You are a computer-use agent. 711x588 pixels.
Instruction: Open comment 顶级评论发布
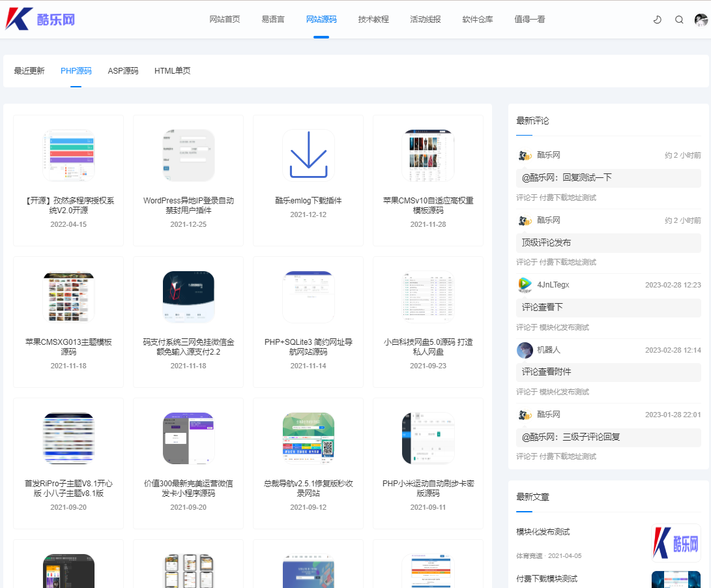click(609, 243)
